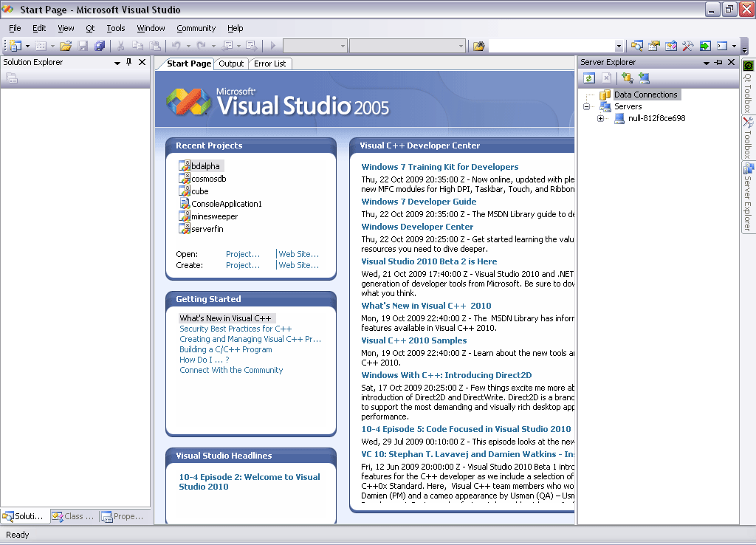
Task: Open the File menu
Action: (x=15, y=28)
